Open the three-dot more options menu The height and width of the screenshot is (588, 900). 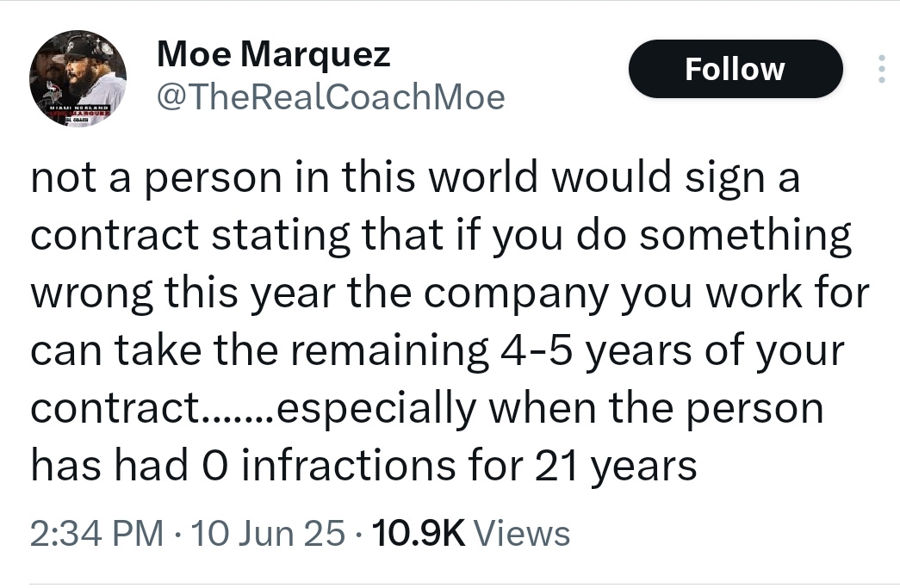click(882, 69)
